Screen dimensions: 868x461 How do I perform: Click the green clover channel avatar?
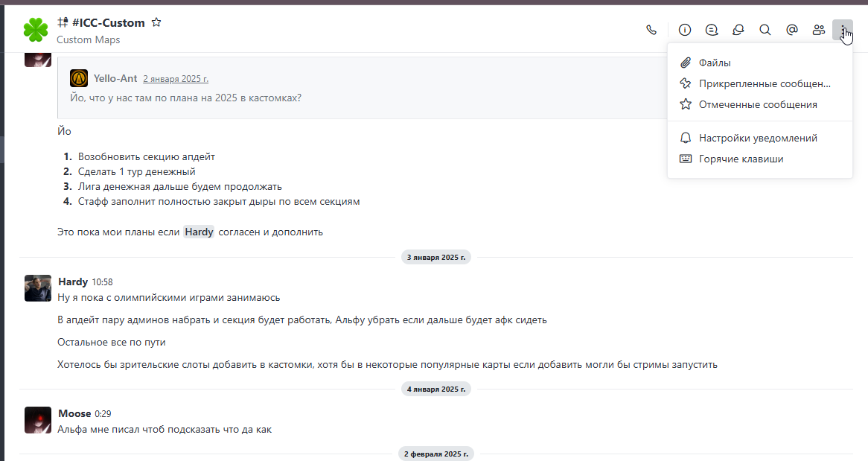(36, 30)
